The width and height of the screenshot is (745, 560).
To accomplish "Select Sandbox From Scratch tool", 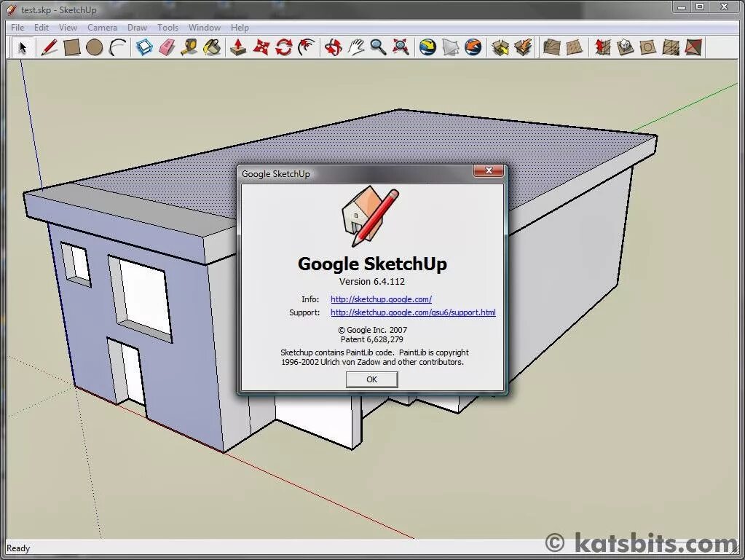I will (575, 47).
